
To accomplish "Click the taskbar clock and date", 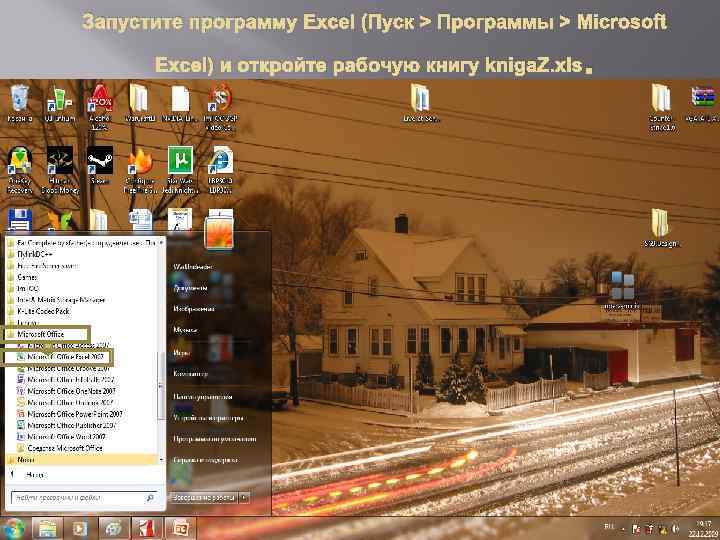I will pyautogui.click(x=701, y=529).
